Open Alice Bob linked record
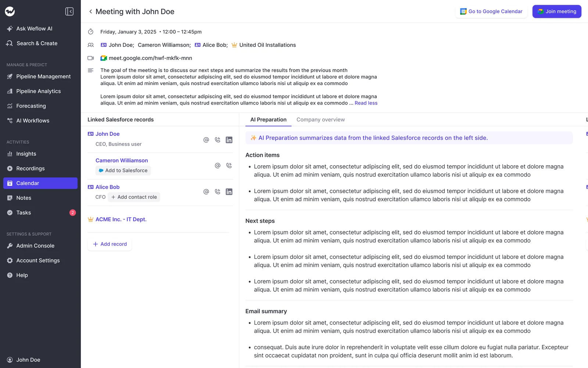The height and width of the screenshot is (368, 588). point(108,187)
